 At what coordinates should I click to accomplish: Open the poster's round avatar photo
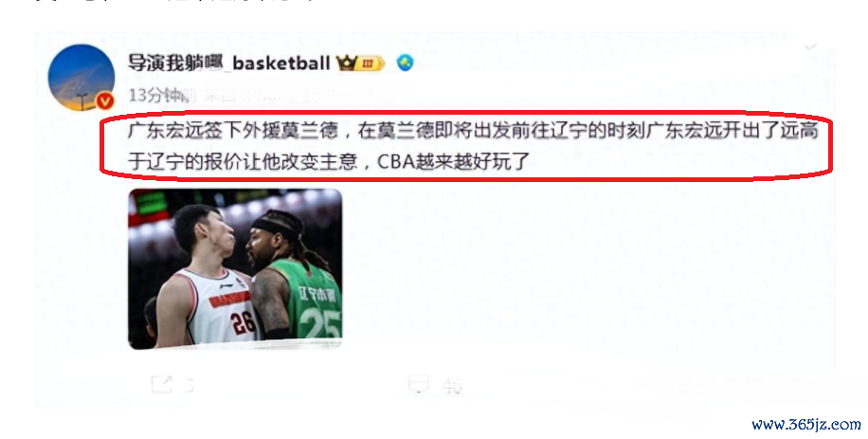(x=81, y=77)
